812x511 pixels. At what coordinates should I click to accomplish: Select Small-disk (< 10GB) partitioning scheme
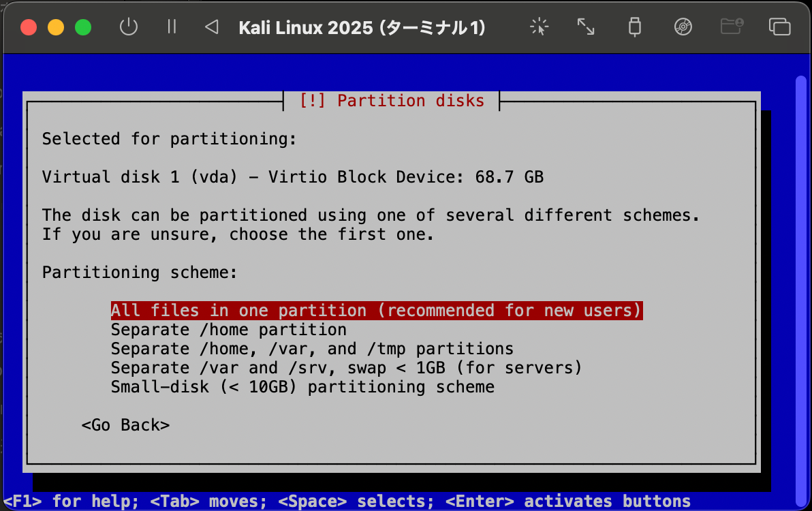(x=302, y=387)
